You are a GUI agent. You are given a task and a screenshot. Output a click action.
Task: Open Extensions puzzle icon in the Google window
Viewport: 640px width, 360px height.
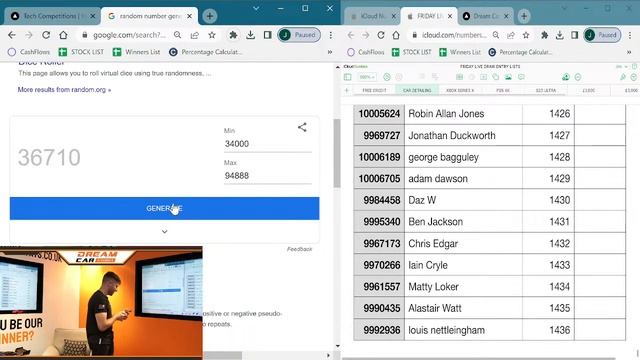[x=233, y=35]
